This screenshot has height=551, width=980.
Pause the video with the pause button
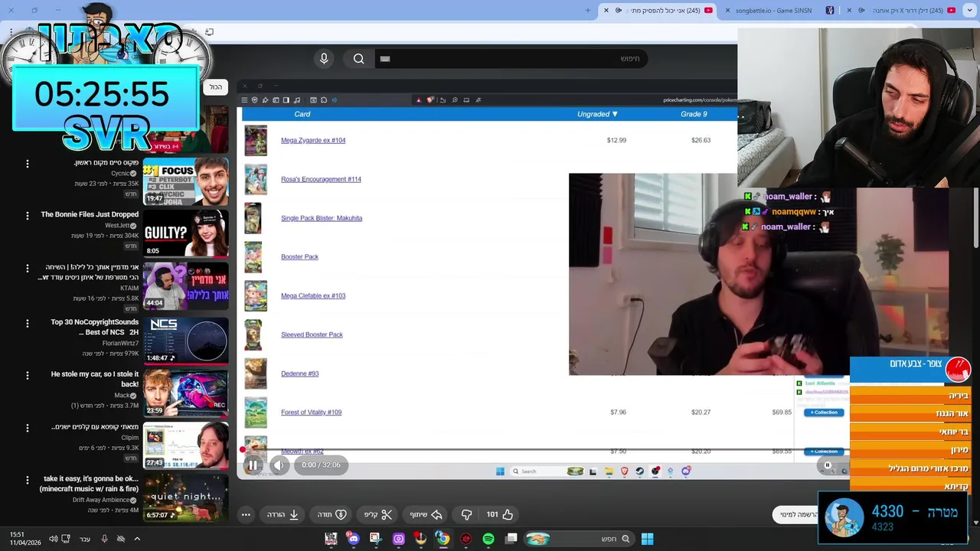tap(253, 465)
